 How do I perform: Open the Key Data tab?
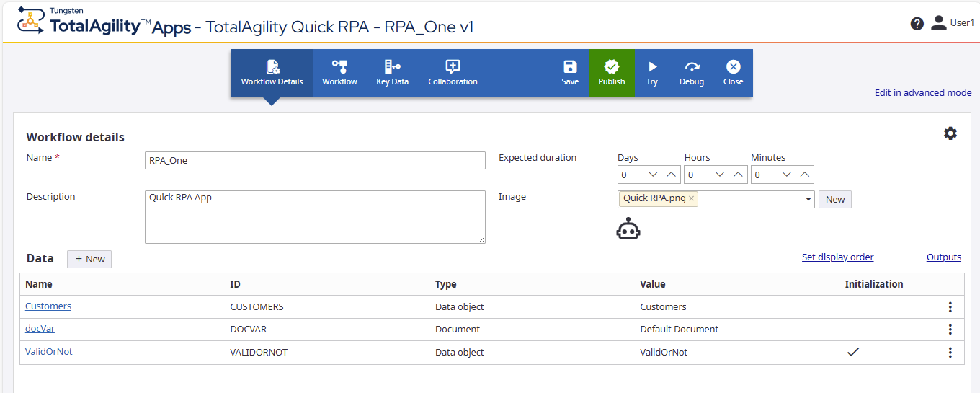[392, 73]
